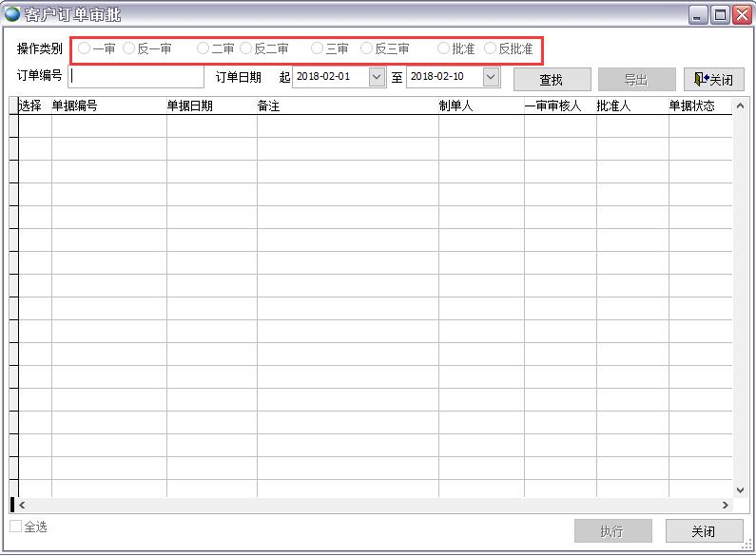The height and width of the screenshot is (556, 756).
Task: Choose the 二审 operation type
Action: (x=203, y=48)
